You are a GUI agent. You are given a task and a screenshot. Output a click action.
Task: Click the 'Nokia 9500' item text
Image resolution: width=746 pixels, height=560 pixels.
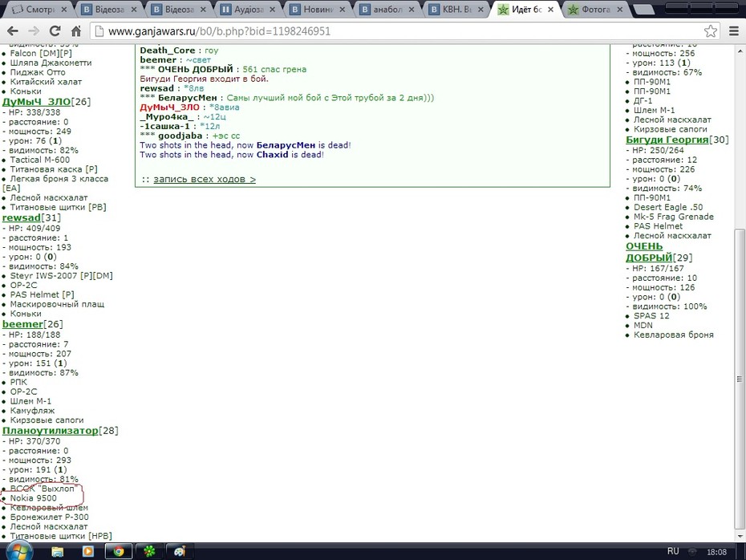pyautogui.click(x=34, y=498)
